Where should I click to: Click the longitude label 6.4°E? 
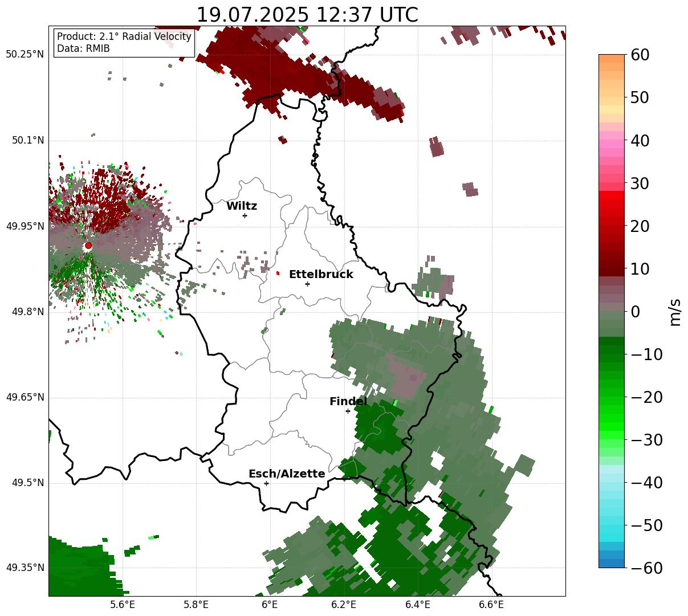418,605
